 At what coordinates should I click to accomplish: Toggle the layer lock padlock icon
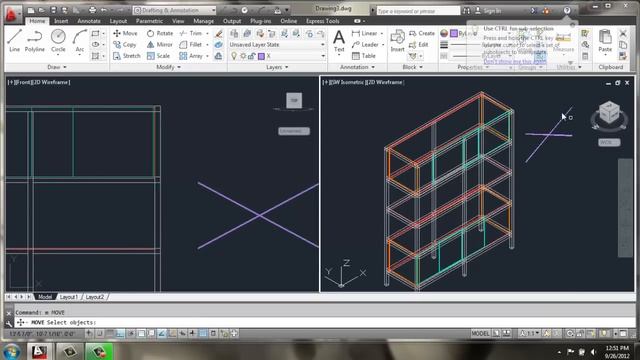pos(252,56)
